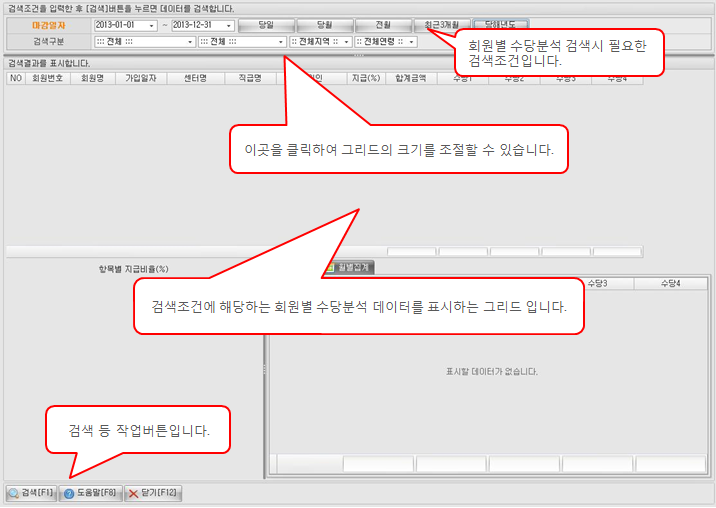716x508 pixels.
Task: Set date range with 전월 button
Action: click(383, 25)
